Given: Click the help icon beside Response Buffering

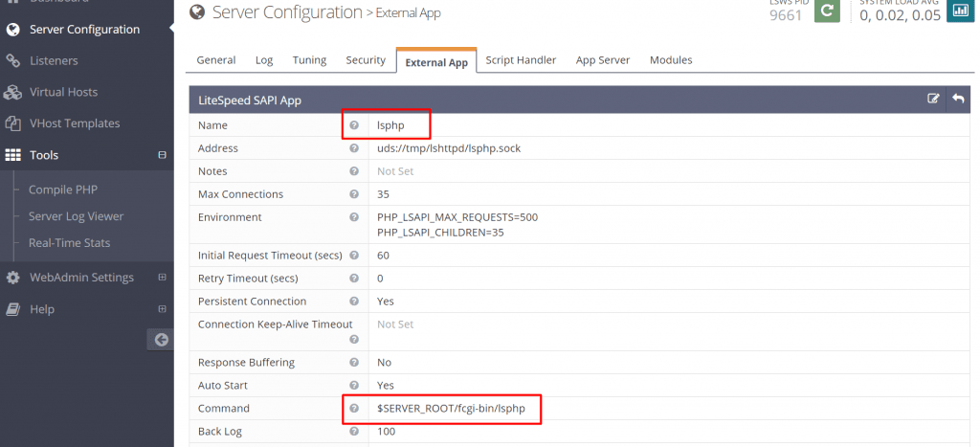Looking at the screenshot, I should click(x=354, y=363).
